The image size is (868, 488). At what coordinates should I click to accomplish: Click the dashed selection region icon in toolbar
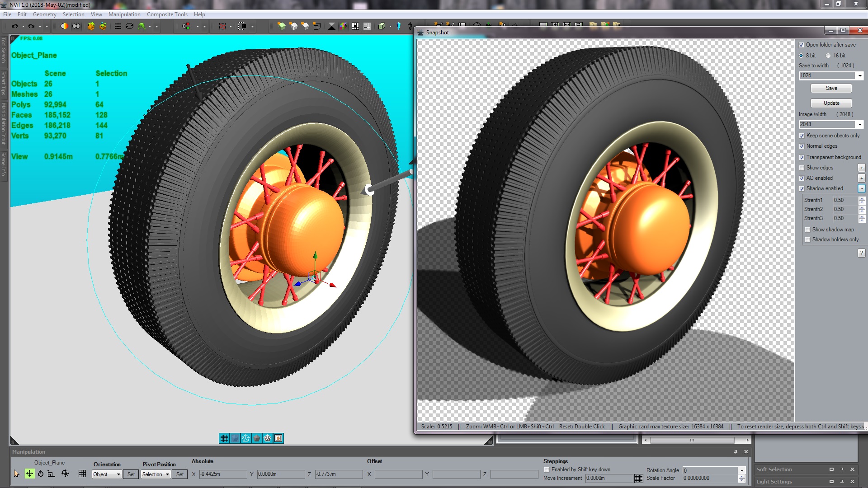pyautogui.click(x=223, y=26)
